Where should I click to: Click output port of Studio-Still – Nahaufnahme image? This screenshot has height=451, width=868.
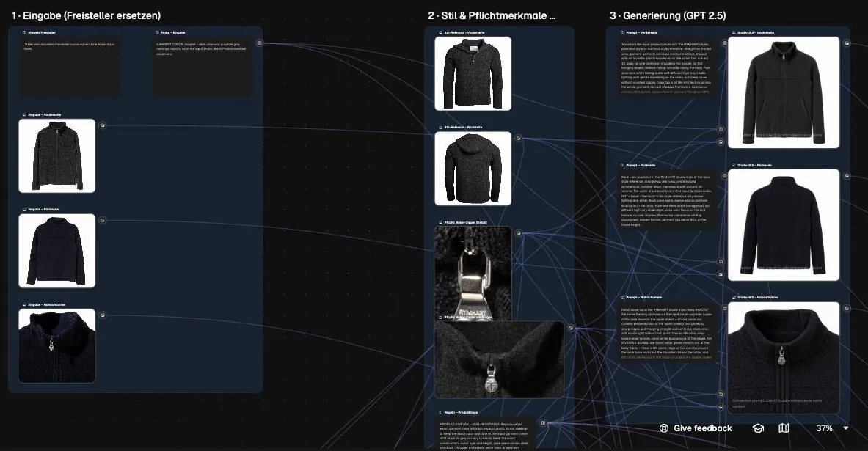847,308
